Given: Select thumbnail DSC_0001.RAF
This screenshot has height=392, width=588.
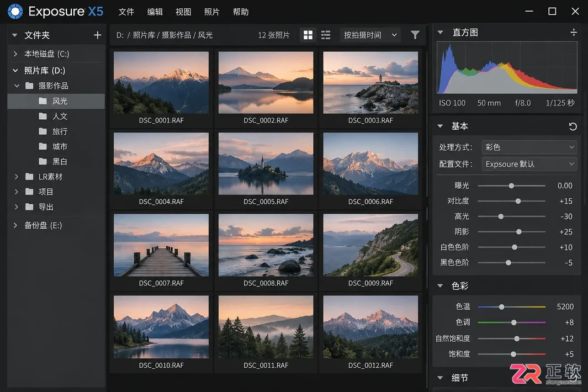Looking at the screenshot, I should [x=161, y=82].
